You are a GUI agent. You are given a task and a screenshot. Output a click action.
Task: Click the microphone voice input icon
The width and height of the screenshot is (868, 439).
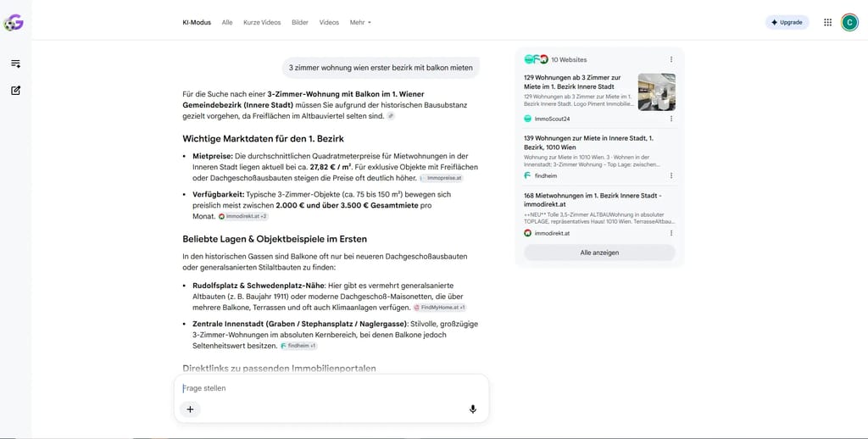click(x=473, y=409)
